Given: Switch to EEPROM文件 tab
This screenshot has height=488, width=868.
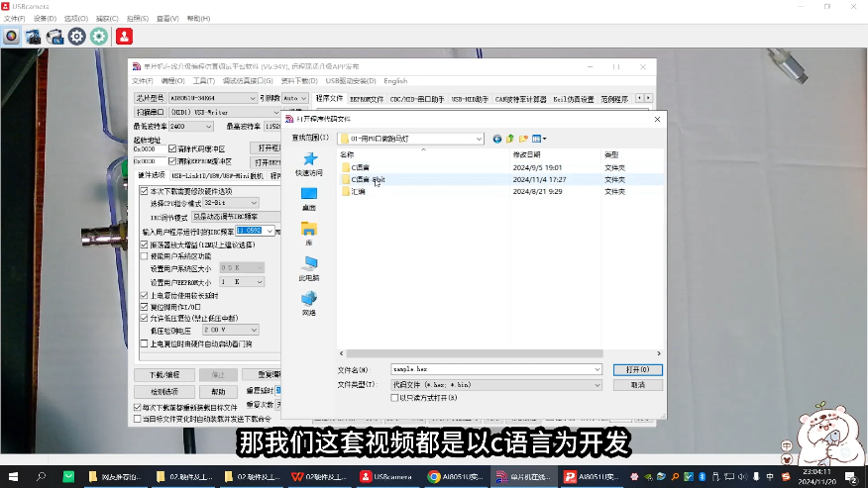Looking at the screenshot, I should [367, 99].
